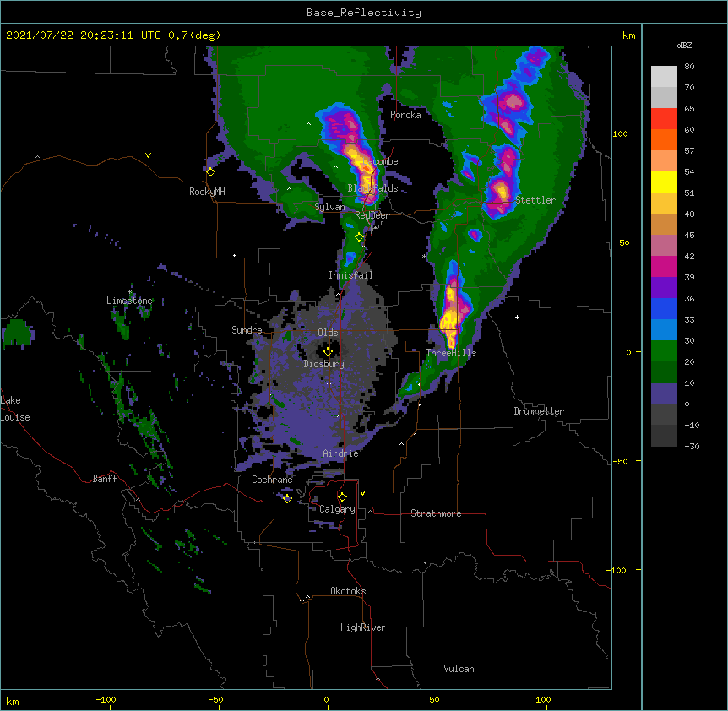Click the Limestone label

tap(129, 301)
